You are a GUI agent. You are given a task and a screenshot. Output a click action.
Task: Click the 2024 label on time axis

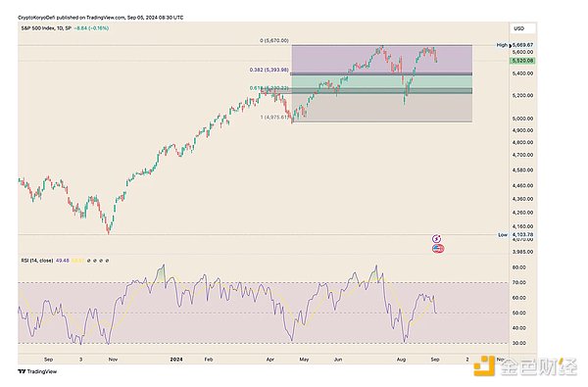pyautogui.click(x=176, y=360)
